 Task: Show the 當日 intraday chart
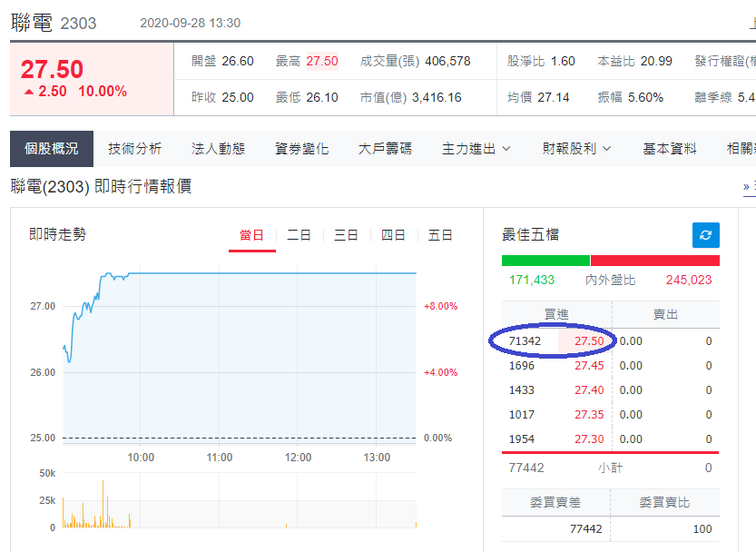coord(251,235)
